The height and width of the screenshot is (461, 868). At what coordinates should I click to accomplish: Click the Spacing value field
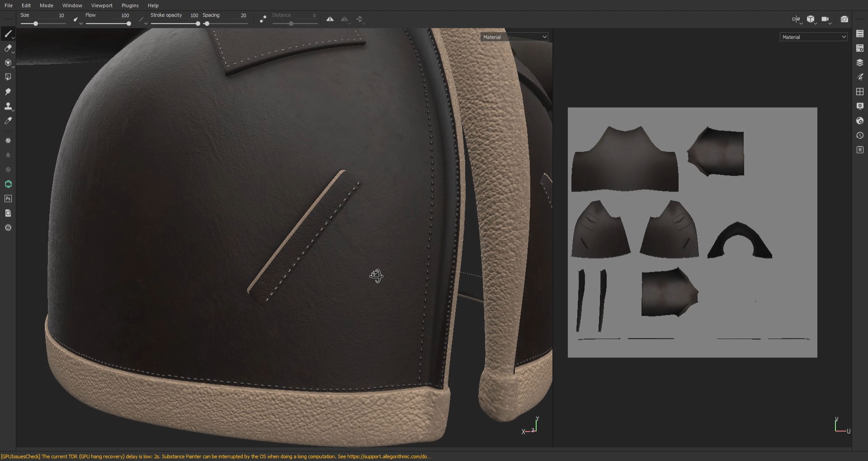pyautogui.click(x=243, y=15)
